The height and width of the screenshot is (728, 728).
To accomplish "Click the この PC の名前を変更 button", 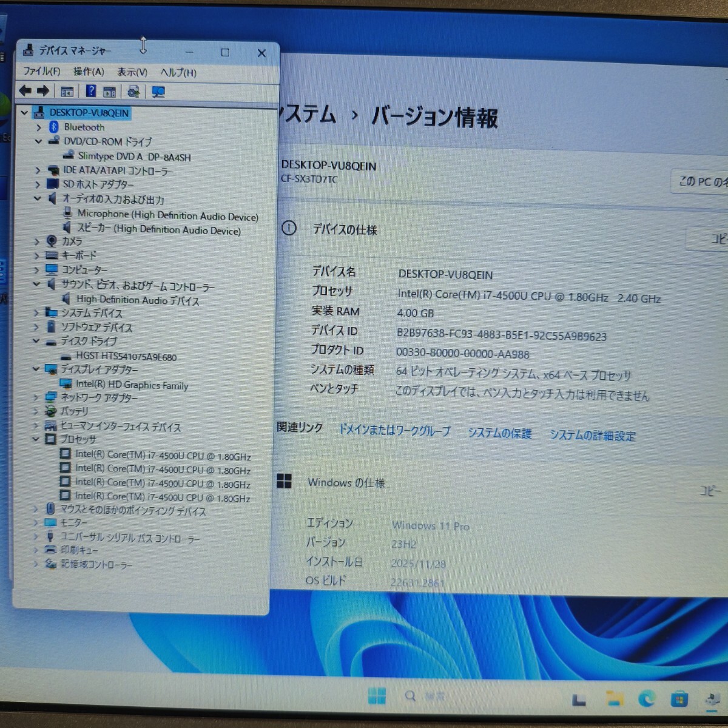I will tap(701, 181).
